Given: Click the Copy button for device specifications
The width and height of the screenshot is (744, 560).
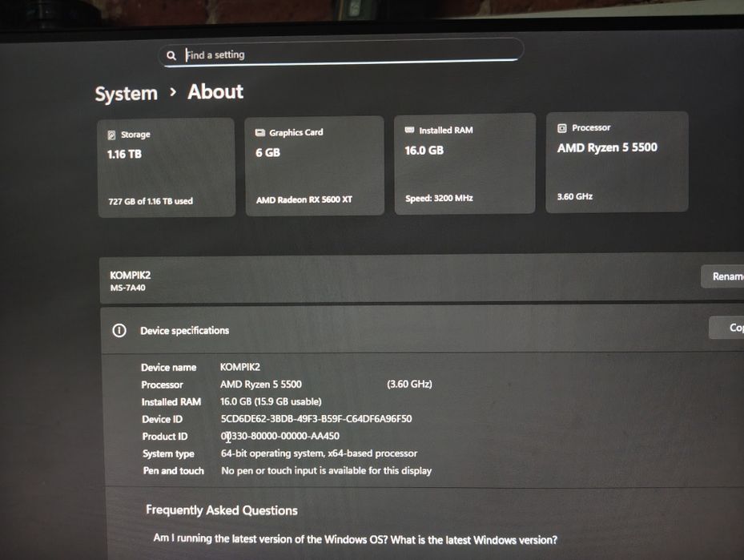Looking at the screenshot, I should tap(726, 328).
